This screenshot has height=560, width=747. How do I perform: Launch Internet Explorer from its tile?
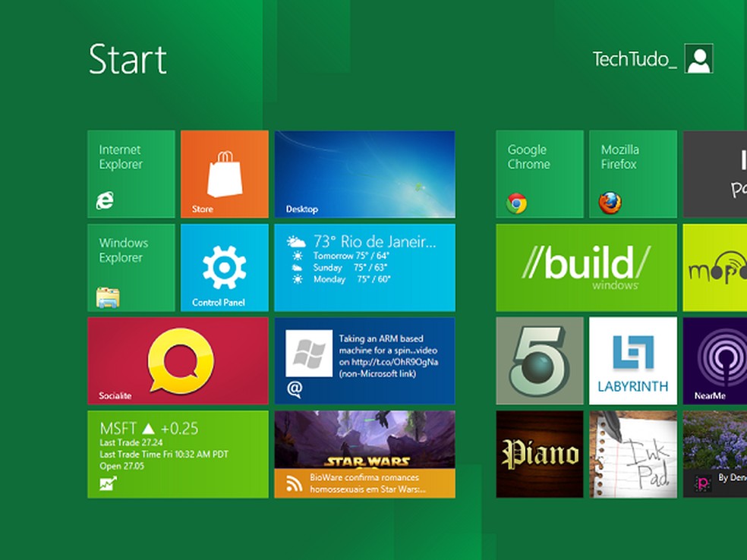pos(131,174)
